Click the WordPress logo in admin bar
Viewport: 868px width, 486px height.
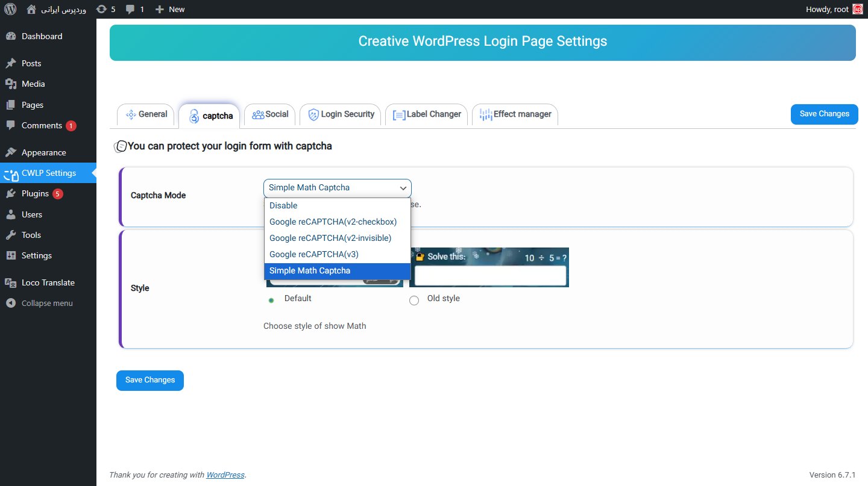pos(10,9)
